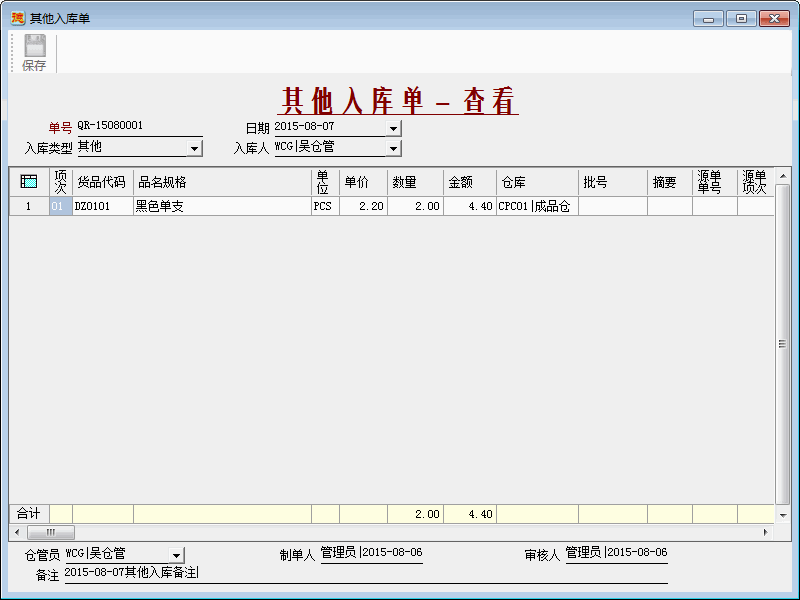The image size is (800, 600).
Task: Maximize the 其他入库单 window
Action: (741, 19)
